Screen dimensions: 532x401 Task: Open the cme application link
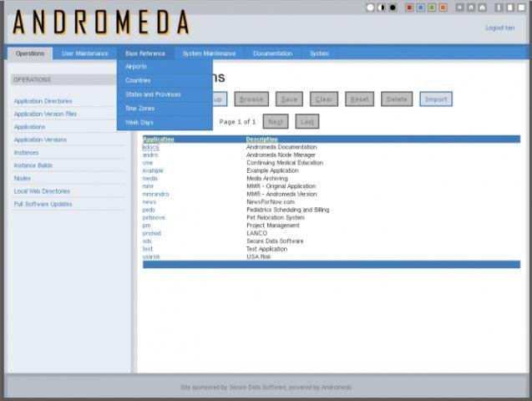pyautogui.click(x=148, y=163)
